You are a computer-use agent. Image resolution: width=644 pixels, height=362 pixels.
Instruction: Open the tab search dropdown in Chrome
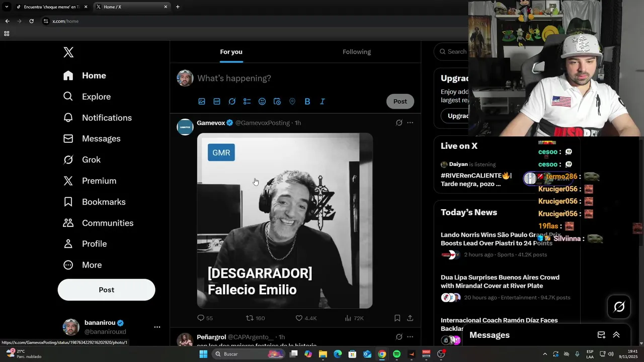(7, 7)
